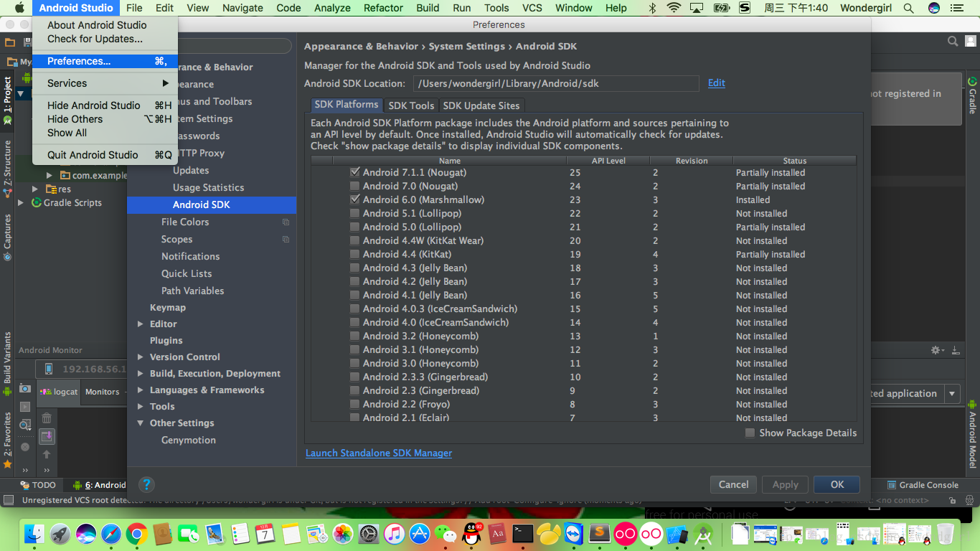980x551 pixels.
Task: Click the Cancel button
Action: click(733, 485)
